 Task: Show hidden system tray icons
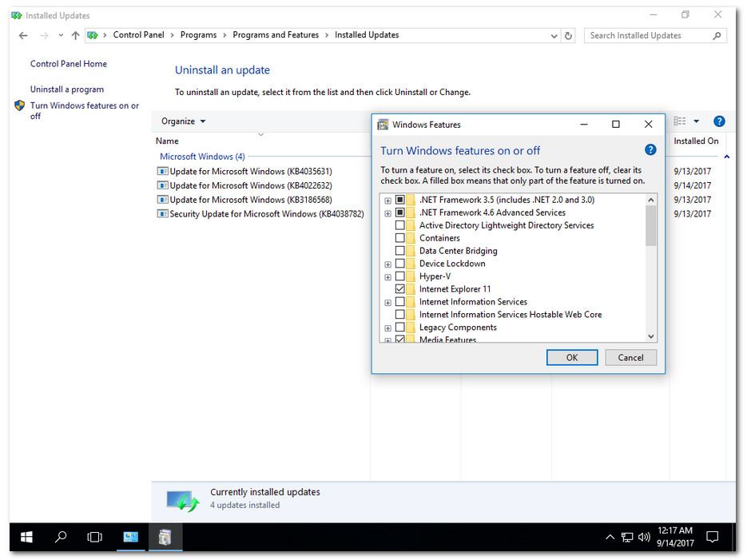point(610,538)
